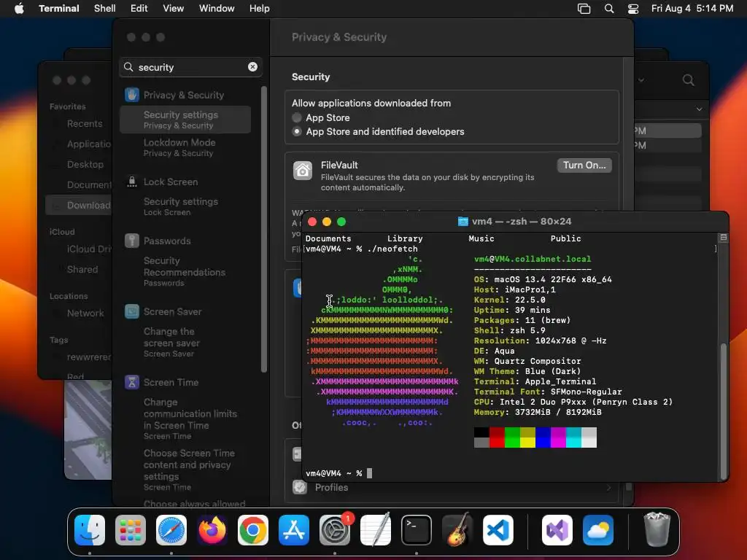Image resolution: width=747 pixels, height=560 pixels.
Task: Select Security settings under Privacy & Security
Action: [x=185, y=120]
